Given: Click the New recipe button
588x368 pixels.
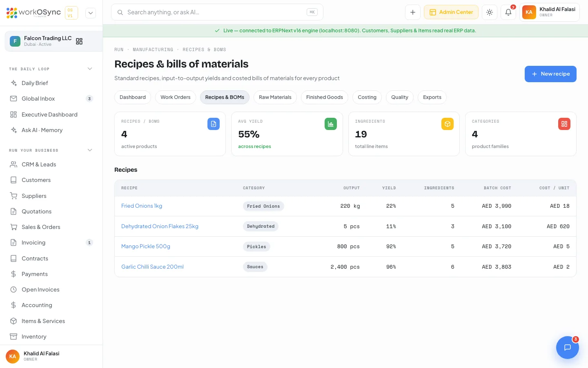Looking at the screenshot, I should (x=550, y=74).
